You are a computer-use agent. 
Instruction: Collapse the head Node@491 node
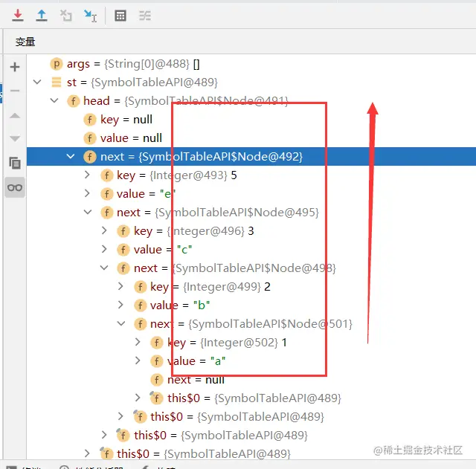point(54,100)
